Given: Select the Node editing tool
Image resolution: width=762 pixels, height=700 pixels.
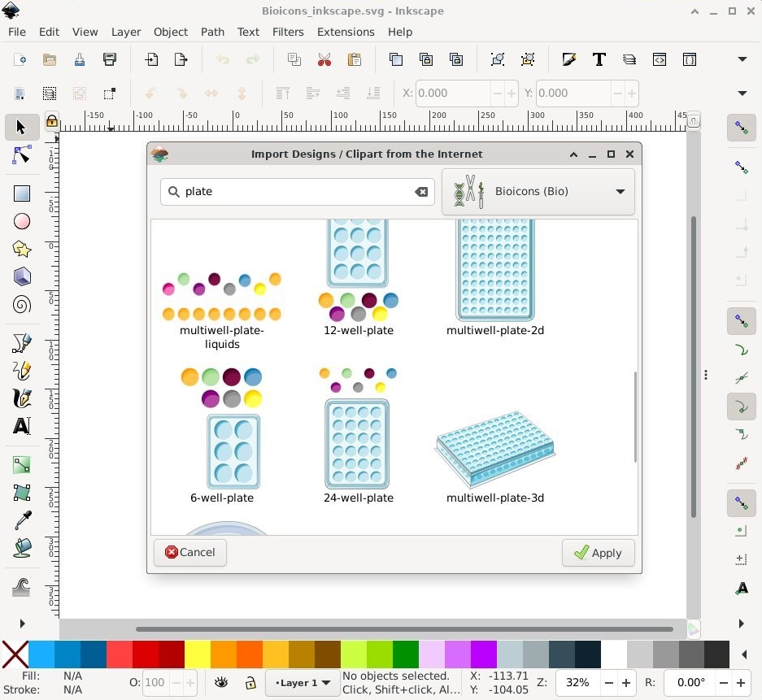Looking at the screenshot, I should pyautogui.click(x=22, y=154).
